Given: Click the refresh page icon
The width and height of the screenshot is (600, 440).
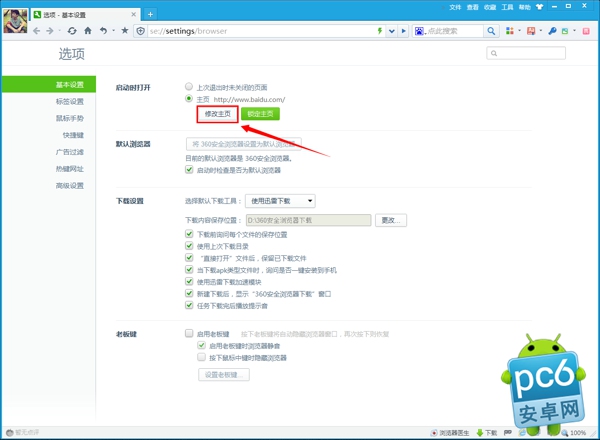Looking at the screenshot, I should click(x=73, y=31).
